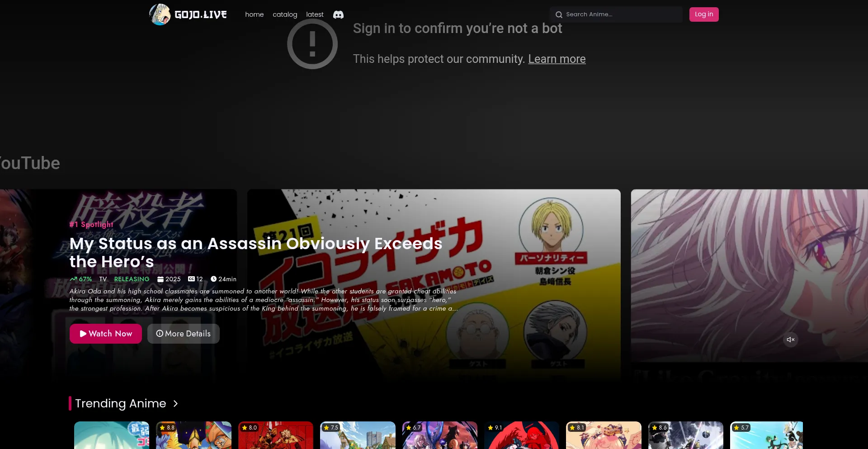Open the latest releases page

pyautogui.click(x=315, y=14)
